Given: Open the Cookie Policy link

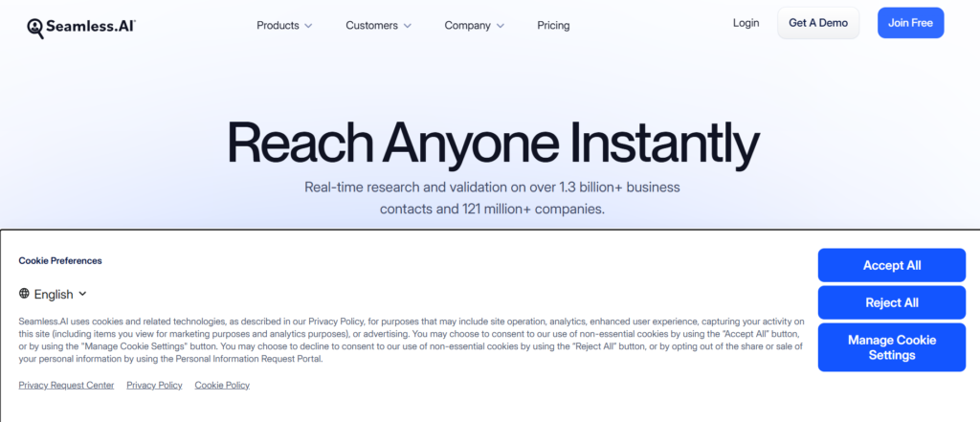Looking at the screenshot, I should point(222,385).
